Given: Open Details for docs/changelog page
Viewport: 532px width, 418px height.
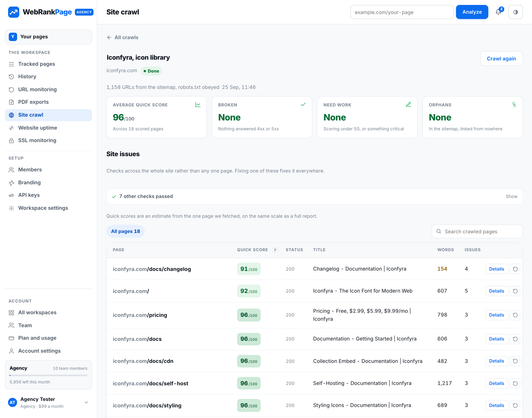Looking at the screenshot, I should click(x=496, y=269).
